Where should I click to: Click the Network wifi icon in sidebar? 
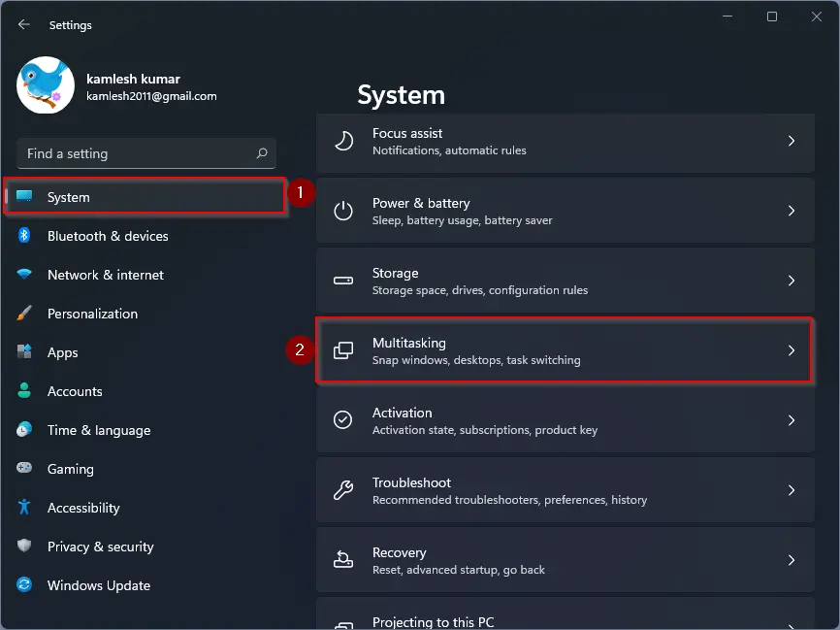pos(24,274)
